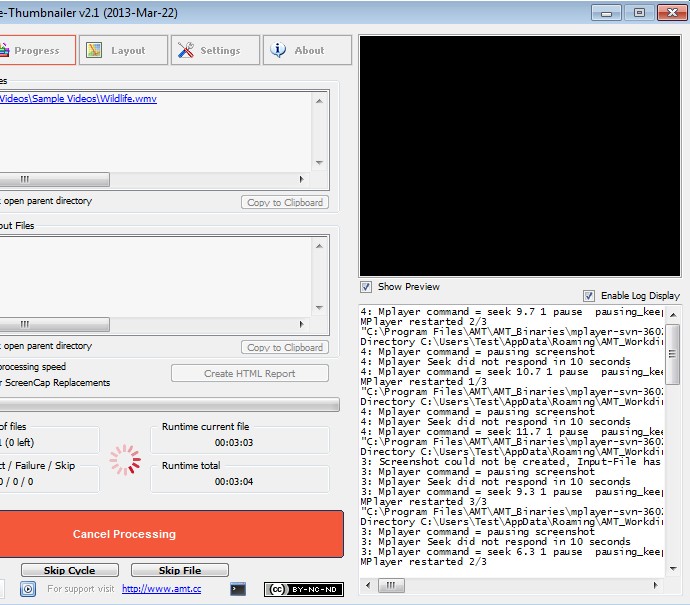The width and height of the screenshot is (690, 605).
Task: Open the Settings tab
Action: [216, 50]
